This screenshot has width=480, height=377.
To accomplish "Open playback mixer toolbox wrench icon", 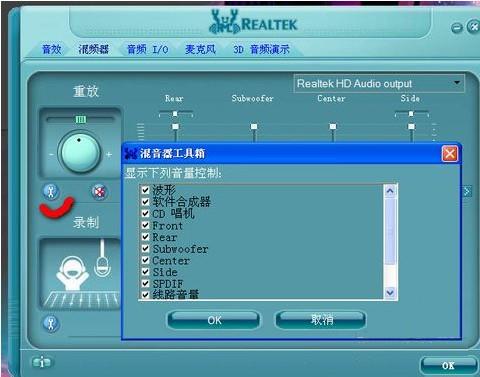I will click(51, 192).
